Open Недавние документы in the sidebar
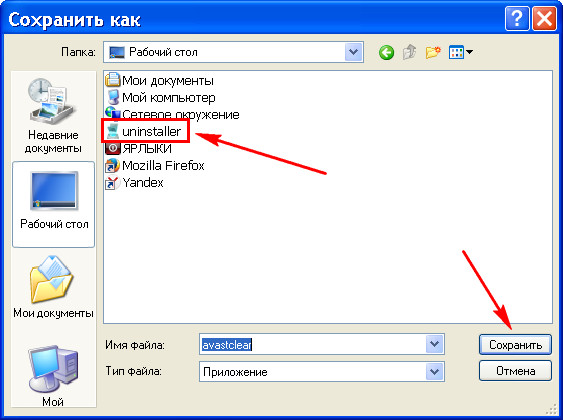This screenshot has height=420, width=563. click(x=53, y=115)
